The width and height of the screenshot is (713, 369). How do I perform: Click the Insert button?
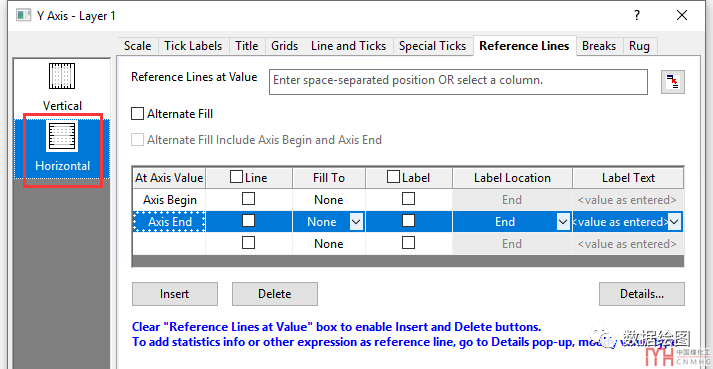tap(175, 294)
